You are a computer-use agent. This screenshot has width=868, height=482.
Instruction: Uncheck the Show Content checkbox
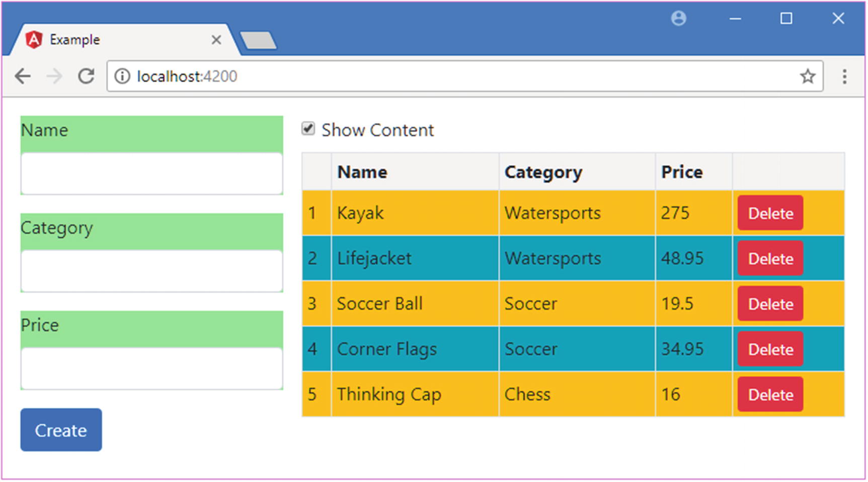point(308,129)
